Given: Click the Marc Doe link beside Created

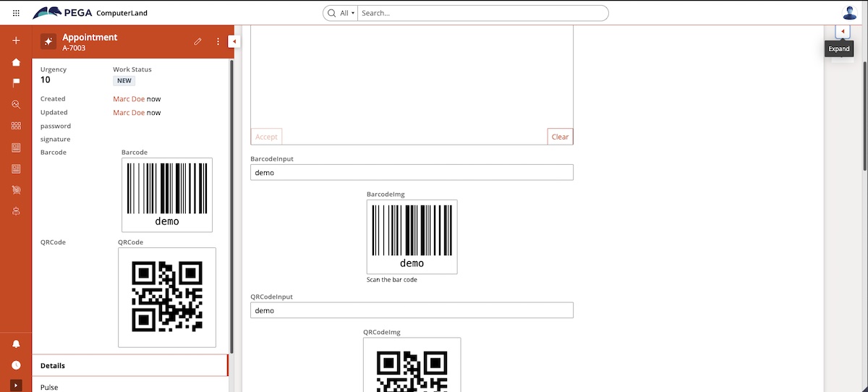Looking at the screenshot, I should 129,98.
